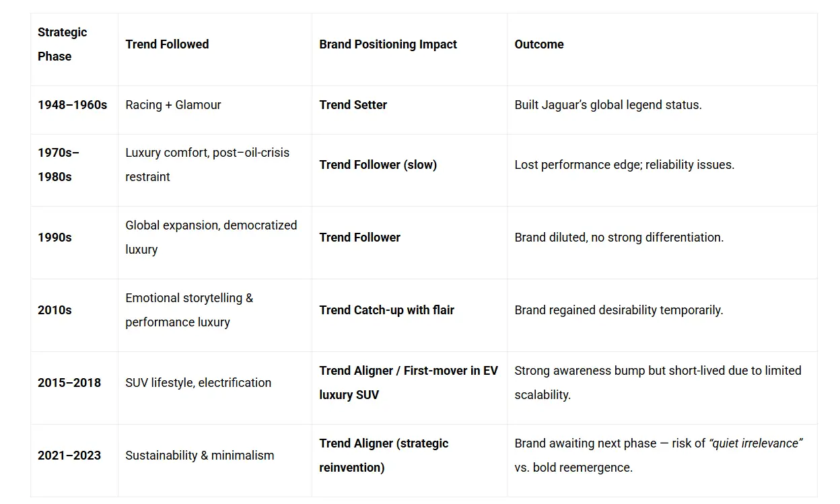This screenshot has height=504, width=840.
Task: Click "Brand diluted, no strong differentiation" text
Action: (x=619, y=238)
